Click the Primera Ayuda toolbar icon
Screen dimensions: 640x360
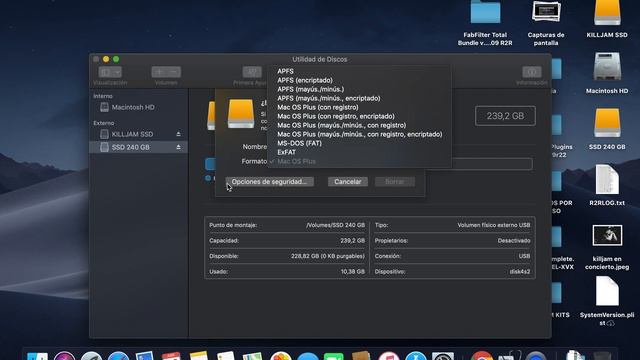point(252,72)
